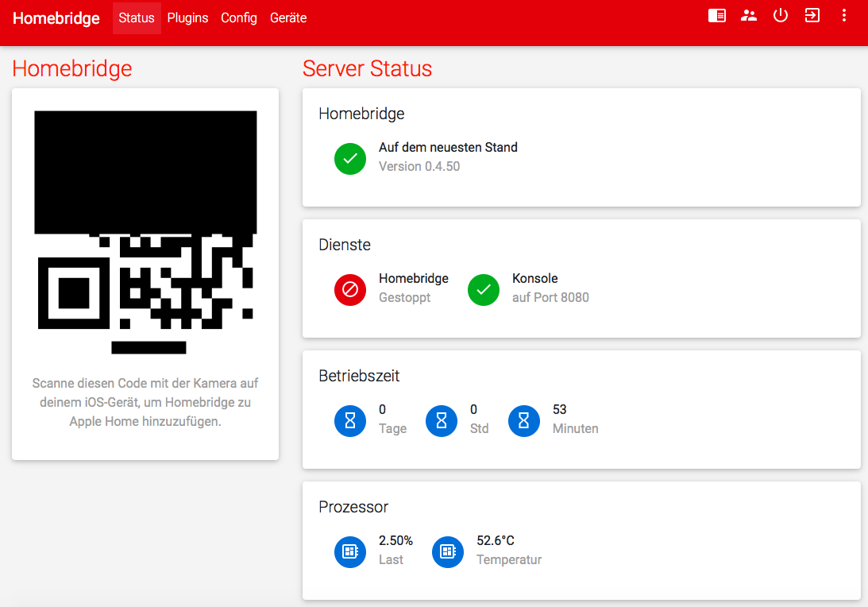Click the power restart icon

pos(781,16)
